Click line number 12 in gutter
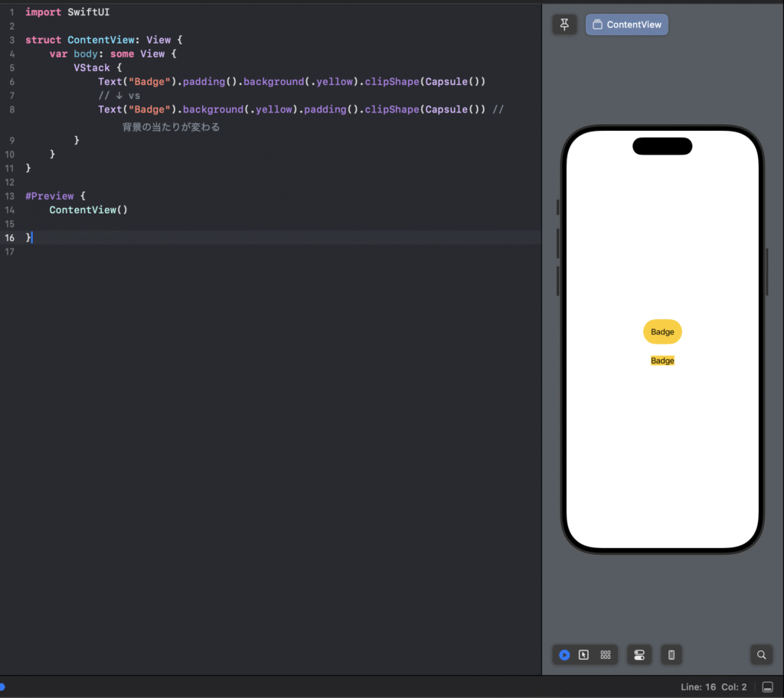Viewport: 784px width, 698px height. pyautogui.click(x=9, y=182)
